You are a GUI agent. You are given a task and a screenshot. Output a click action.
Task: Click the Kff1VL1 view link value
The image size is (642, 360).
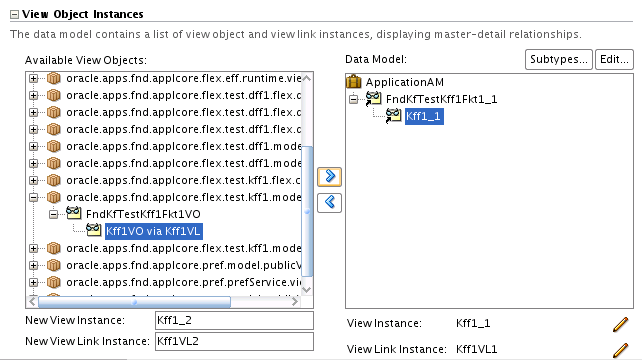click(x=477, y=349)
